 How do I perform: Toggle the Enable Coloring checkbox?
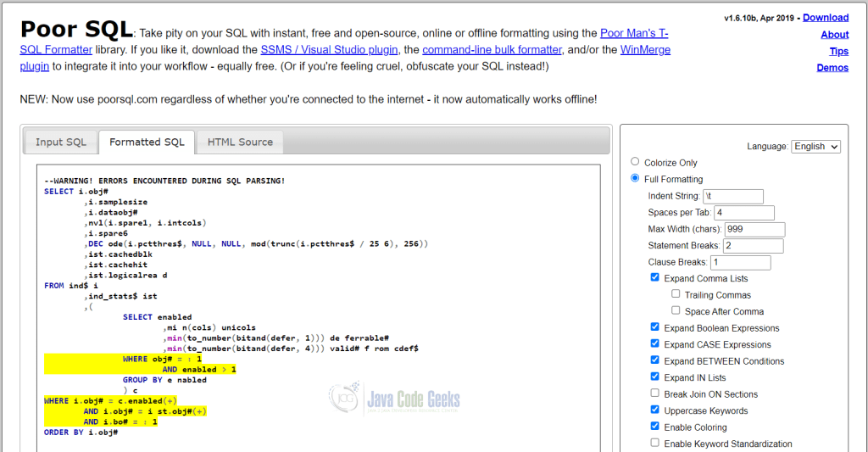[655, 427]
